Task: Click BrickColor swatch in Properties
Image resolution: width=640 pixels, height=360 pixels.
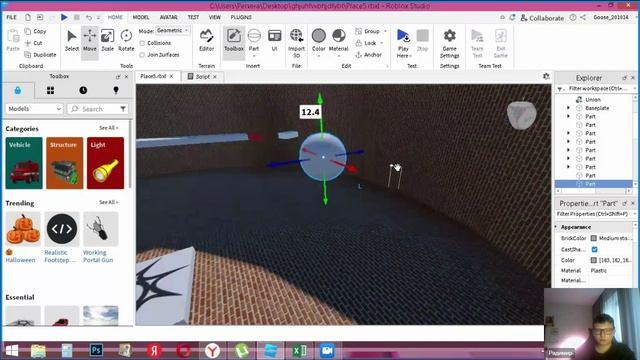Action: click(x=594, y=238)
